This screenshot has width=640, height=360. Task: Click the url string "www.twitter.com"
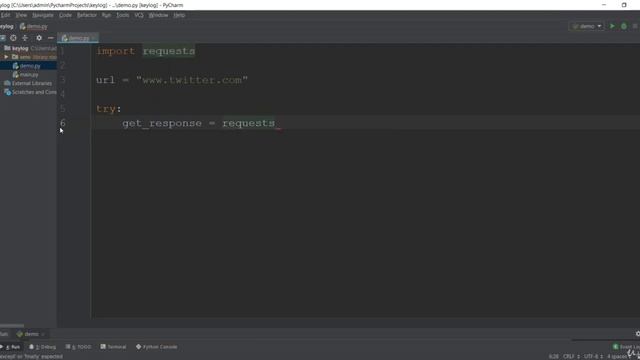192,80
